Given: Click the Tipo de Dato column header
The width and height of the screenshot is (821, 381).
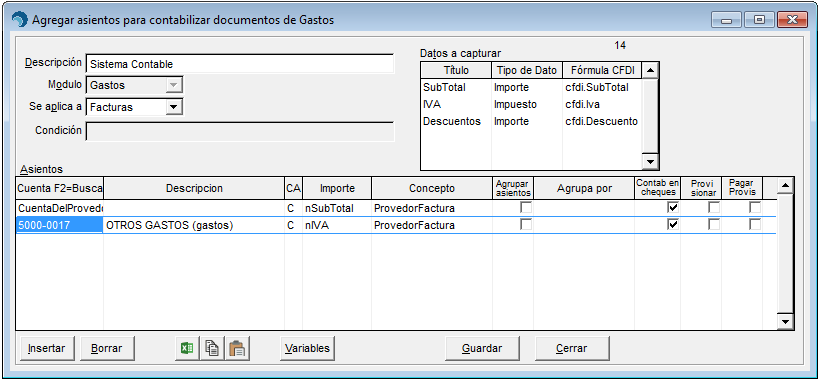Looking at the screenshot, I should (x=527, y=70).
